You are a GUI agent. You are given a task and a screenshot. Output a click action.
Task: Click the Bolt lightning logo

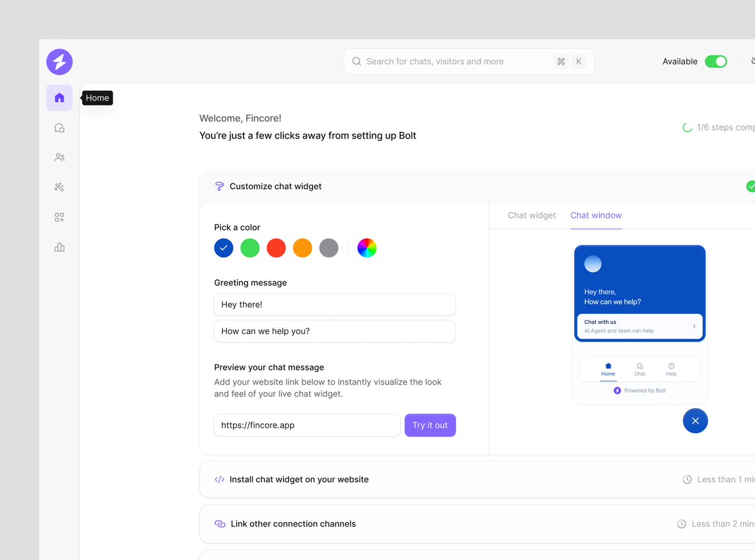coord(59,62)
